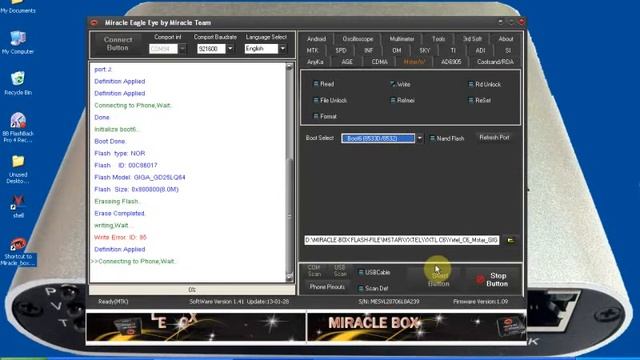
Task: Click the 0% progress bar
Action: 192,290
